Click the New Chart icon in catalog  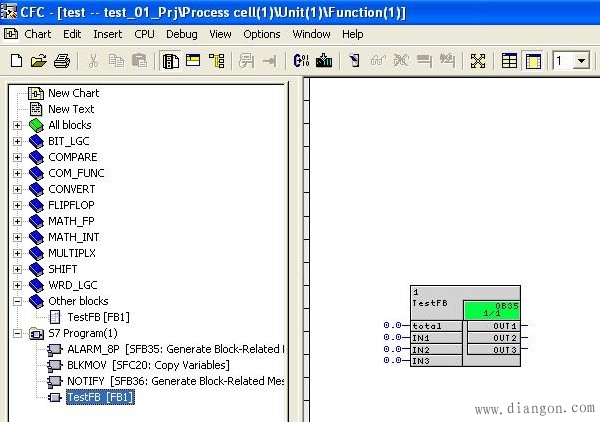coord(36,93)
